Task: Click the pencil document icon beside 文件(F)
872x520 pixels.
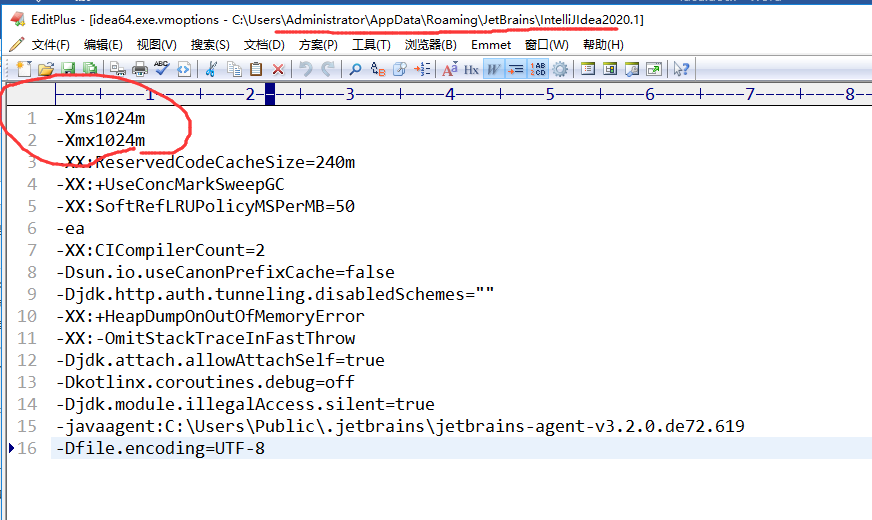Action: (17, 44)
